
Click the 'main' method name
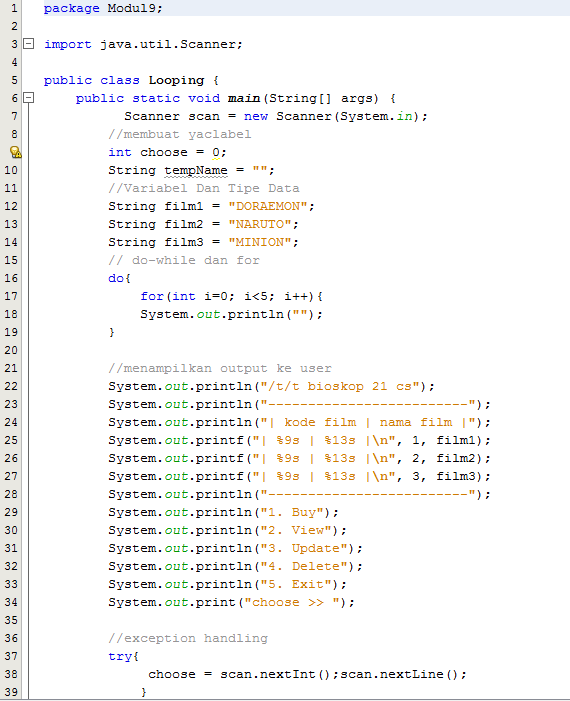click(x=244, y=98)
